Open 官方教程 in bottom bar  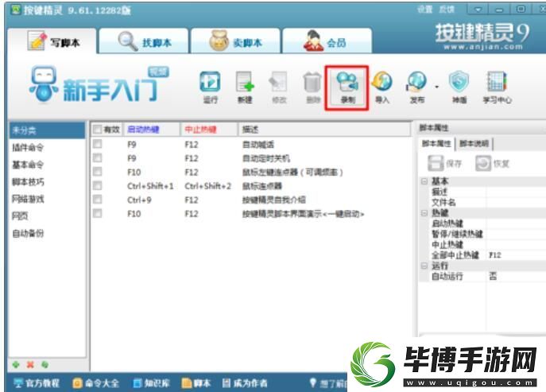pyautogui.click(x=37, y=383)
